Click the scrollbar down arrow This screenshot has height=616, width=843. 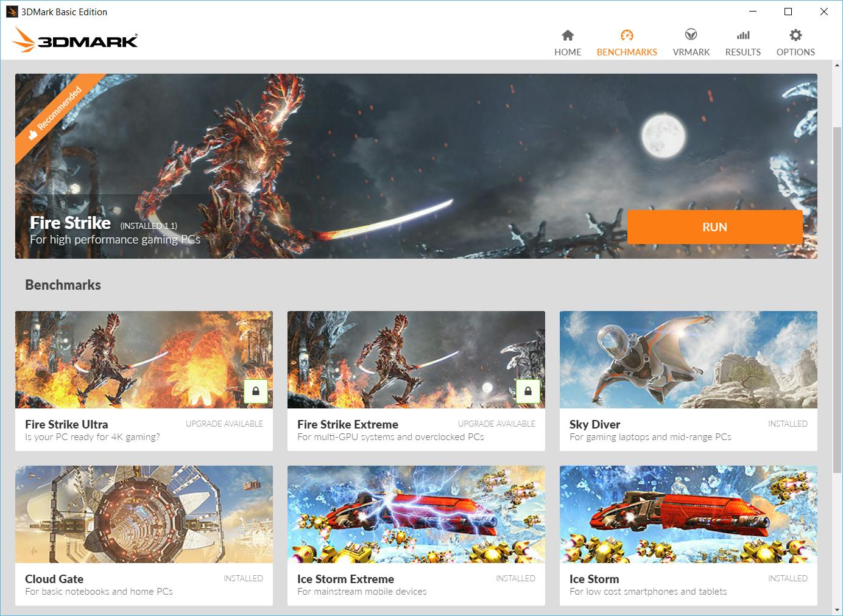click(x=837, y=609)
